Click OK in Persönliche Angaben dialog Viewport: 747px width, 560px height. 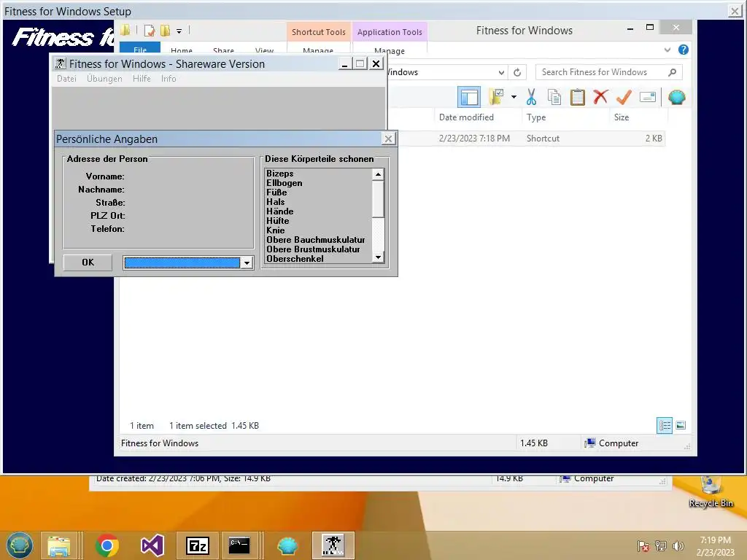point(88,262)
